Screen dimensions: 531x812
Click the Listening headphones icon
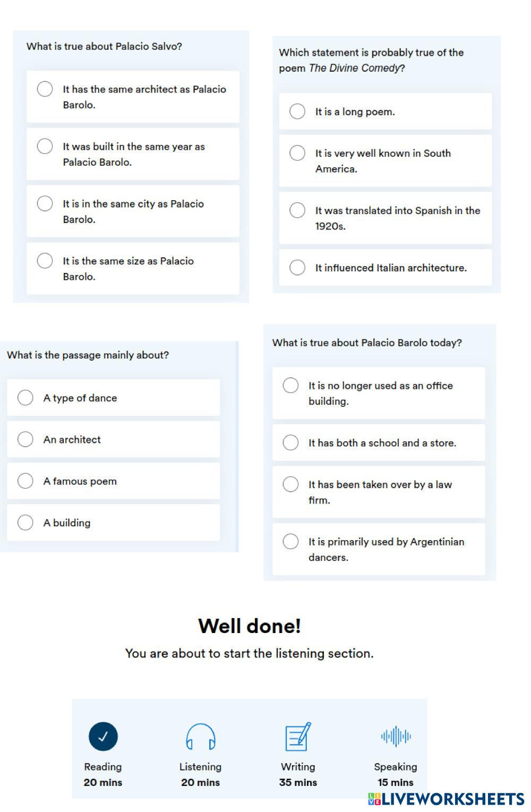click(200, 737)
